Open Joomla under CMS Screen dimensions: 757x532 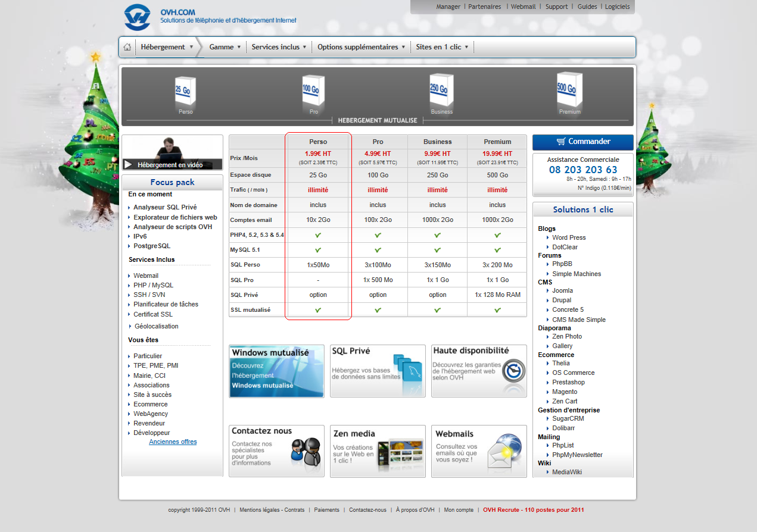click(562, 291)
